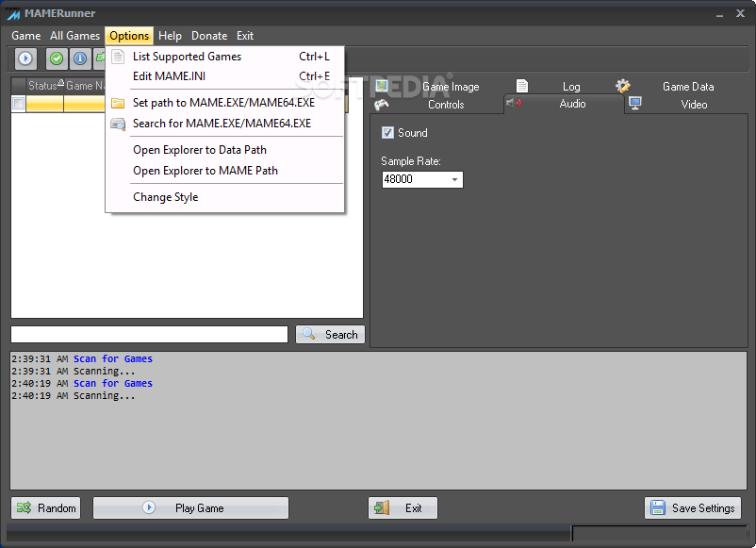Click the floppy disk icon on Save Settings
756x548 pixels.
(x=658, y=507)
